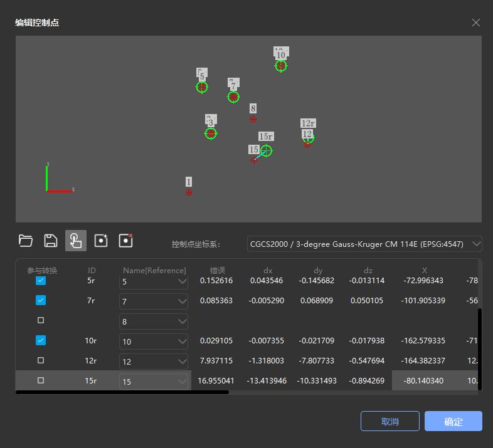
Task: Click the X column header
Action: (425, 271)
